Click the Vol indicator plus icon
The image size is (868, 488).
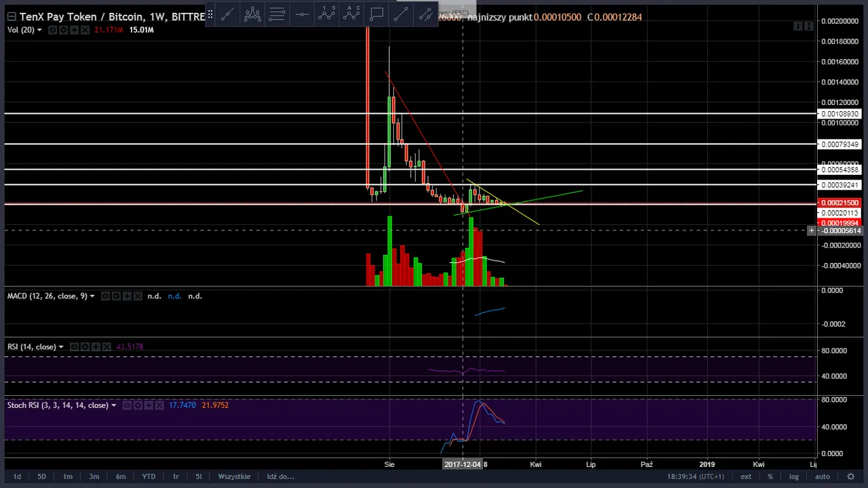[74, 30]
